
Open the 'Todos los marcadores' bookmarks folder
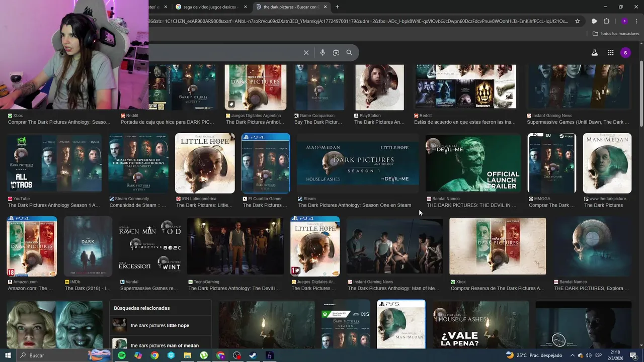[x=615, y=34]
